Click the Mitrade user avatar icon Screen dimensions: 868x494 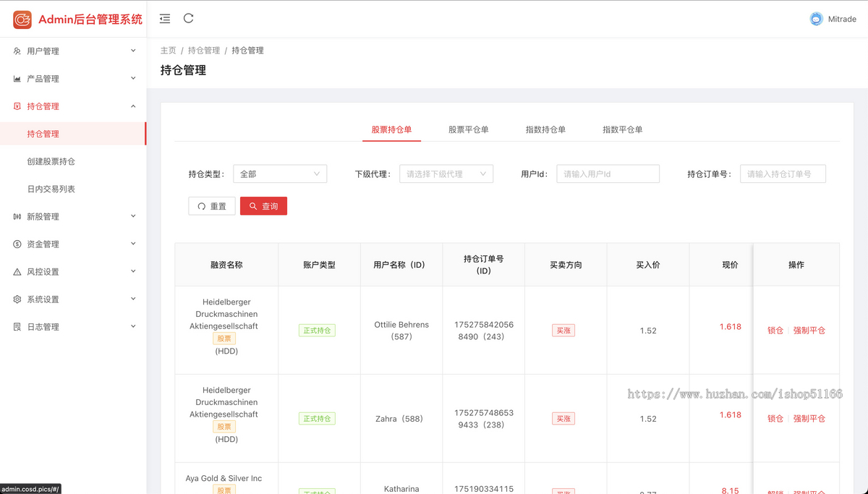pyautogui.click(x=816, y=19)
